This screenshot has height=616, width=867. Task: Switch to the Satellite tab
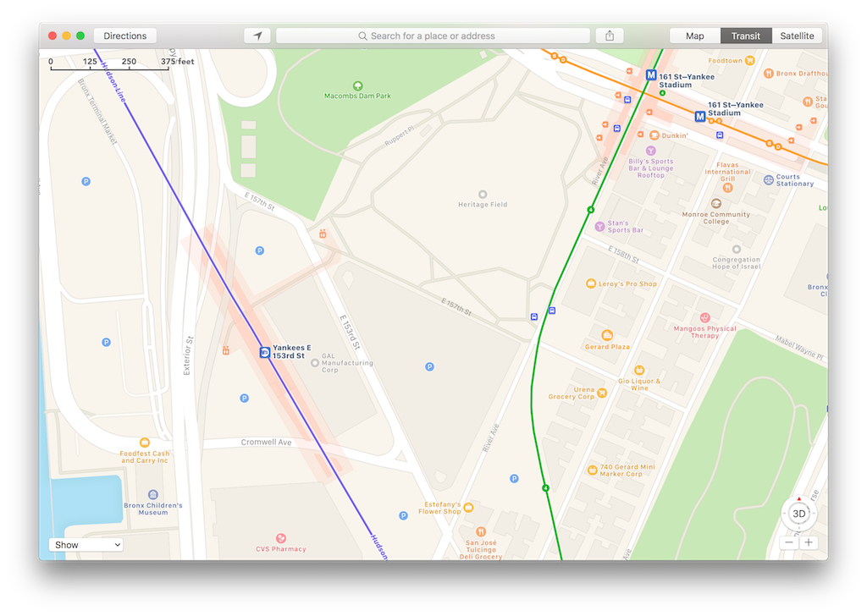pos(797,36)
